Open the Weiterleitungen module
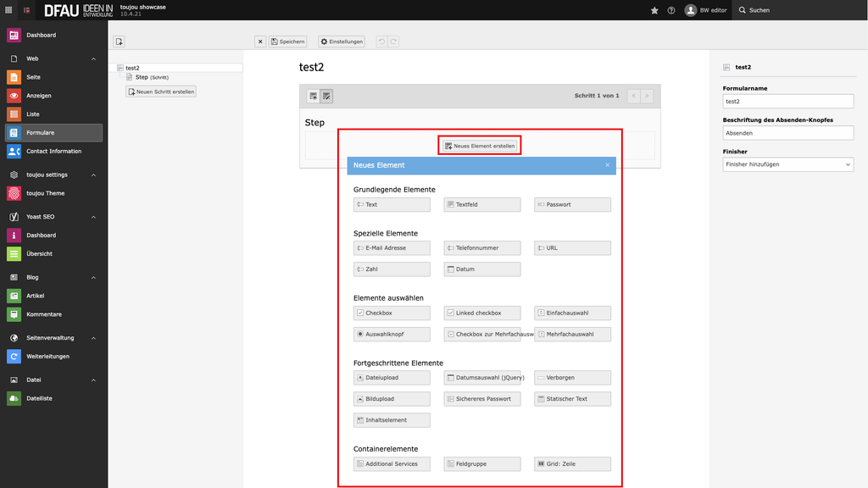This screenshot has height=488, width=868. (53, 357)
